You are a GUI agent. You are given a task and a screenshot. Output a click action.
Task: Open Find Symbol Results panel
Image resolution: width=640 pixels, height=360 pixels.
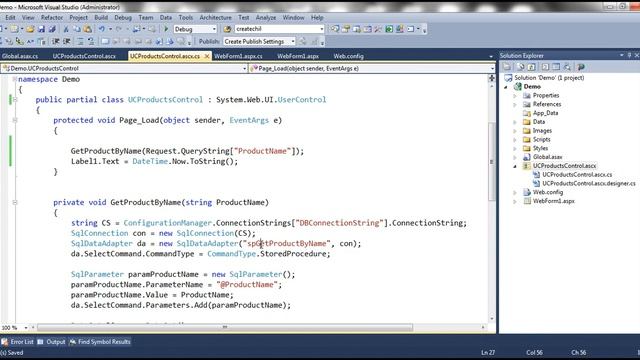point(100,342)
